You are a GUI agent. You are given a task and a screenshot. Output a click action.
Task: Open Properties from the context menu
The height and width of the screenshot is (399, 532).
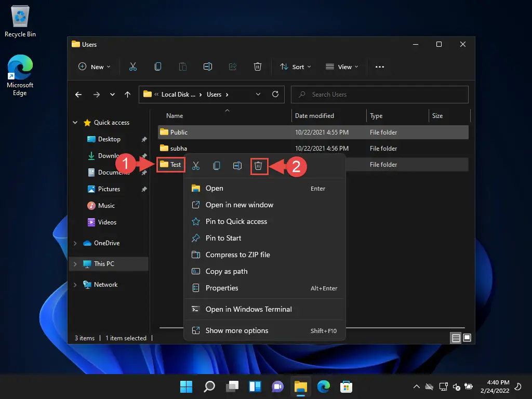(264, 288)
